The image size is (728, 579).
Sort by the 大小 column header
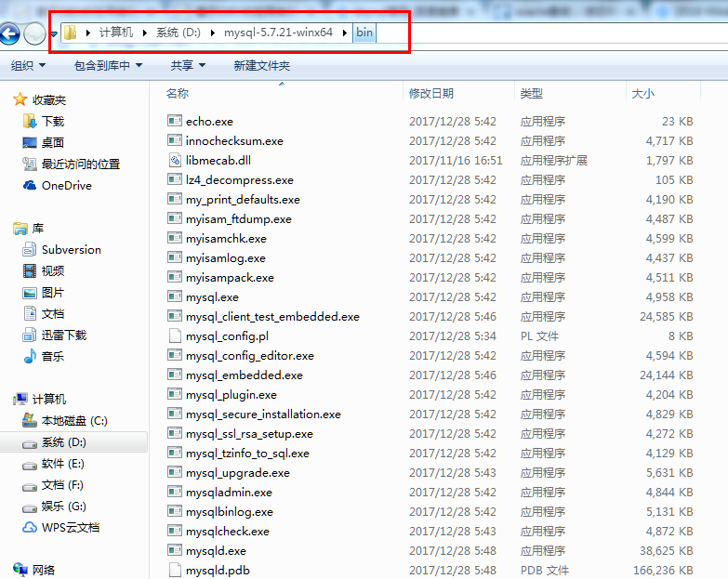click(x=642, y=93)
